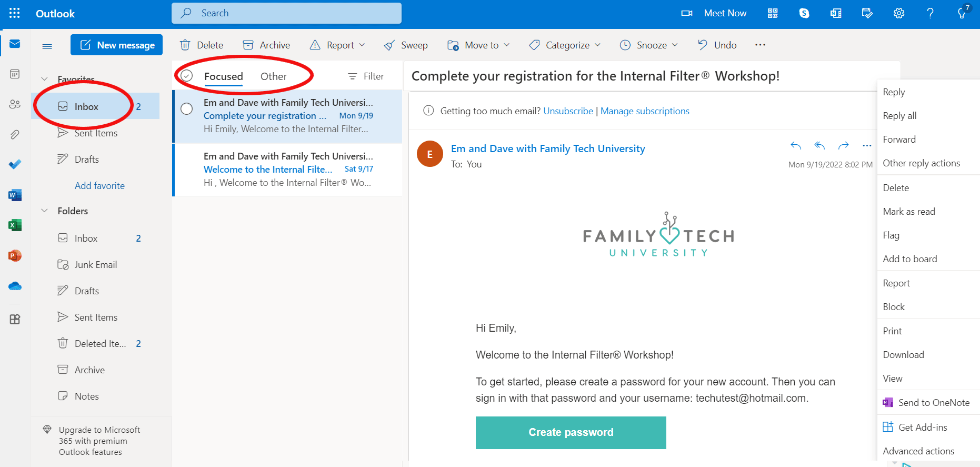Launch Word from the left rail
The width and height of the screenshot is (980, 467).
pos(15,195)
